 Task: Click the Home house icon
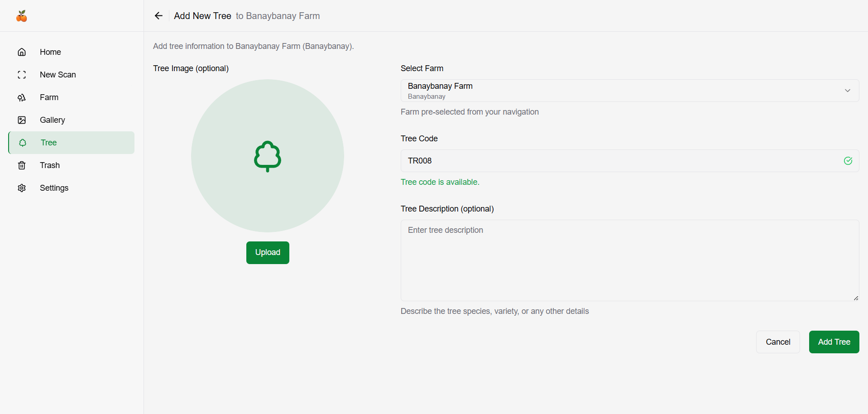tap(22, 52)
